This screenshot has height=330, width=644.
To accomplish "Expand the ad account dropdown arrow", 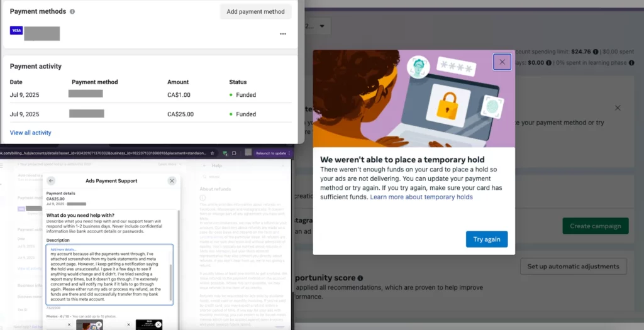I will (x=323, y=26).
